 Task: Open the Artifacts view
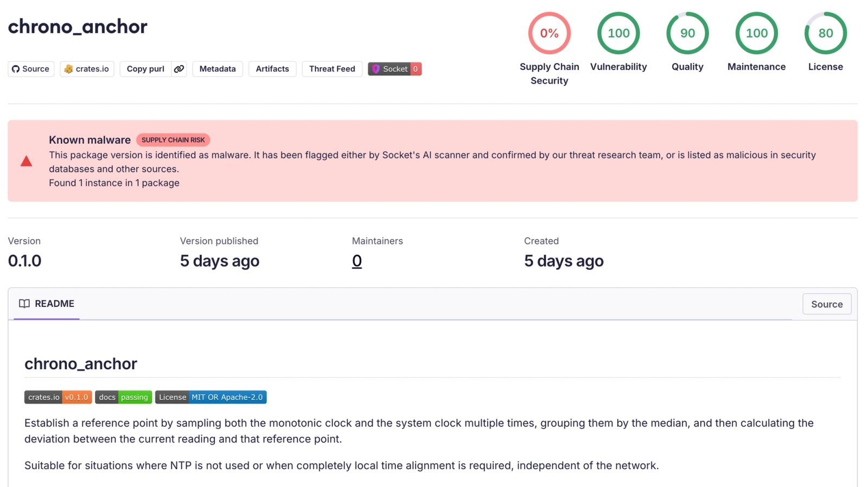pyautogui.click(x=272, y=69)
